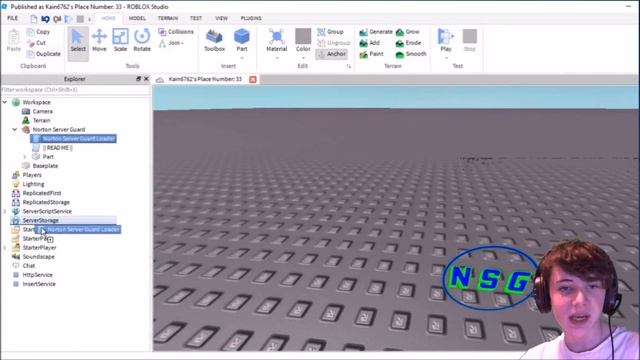Select the terrain Smooth tool

point(411,53)
